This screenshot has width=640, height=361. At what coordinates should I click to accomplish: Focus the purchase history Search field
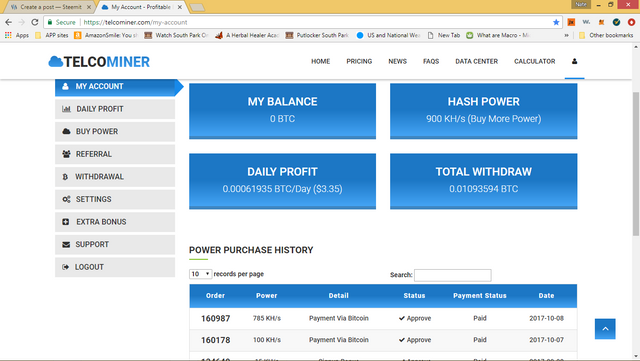click(x=453, y=275)
